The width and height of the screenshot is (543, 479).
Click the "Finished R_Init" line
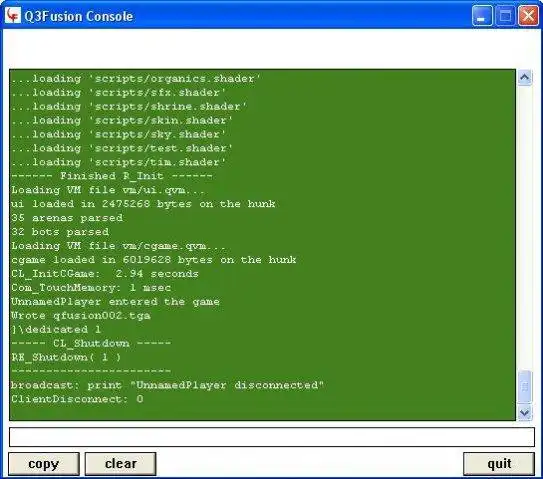pos(112,176)
